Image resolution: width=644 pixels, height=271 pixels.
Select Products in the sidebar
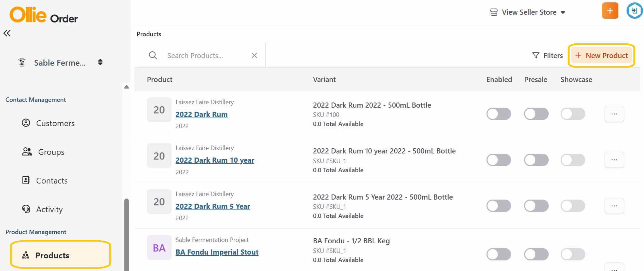point(60,255)
